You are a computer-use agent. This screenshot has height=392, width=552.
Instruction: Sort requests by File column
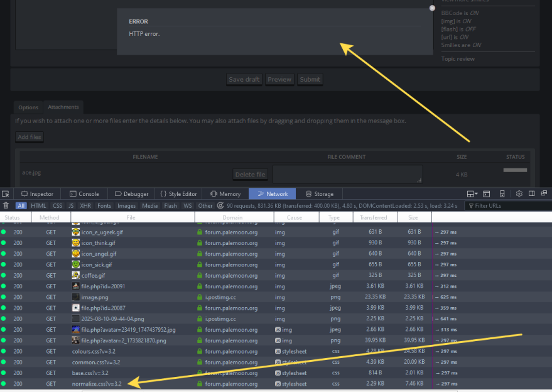tap(133, 217)
